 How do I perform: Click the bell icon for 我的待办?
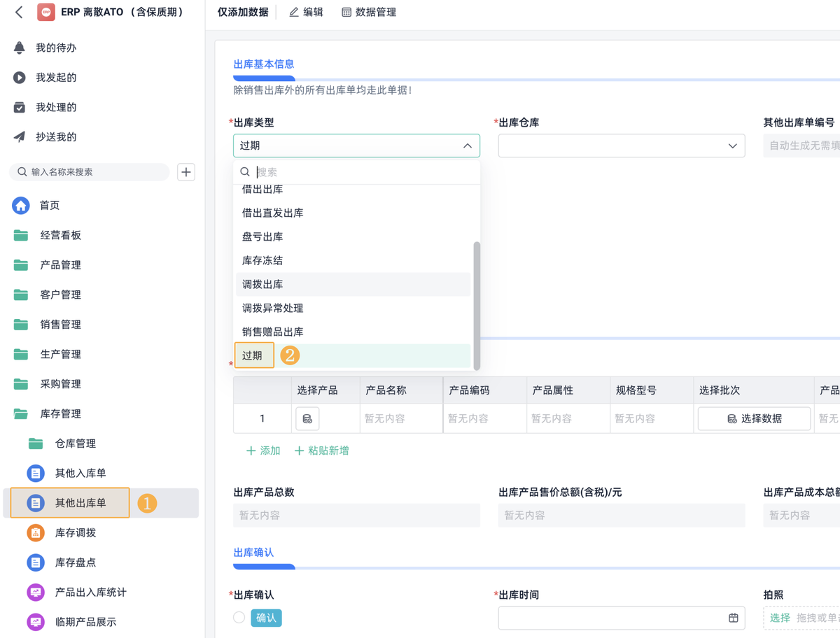20,48
